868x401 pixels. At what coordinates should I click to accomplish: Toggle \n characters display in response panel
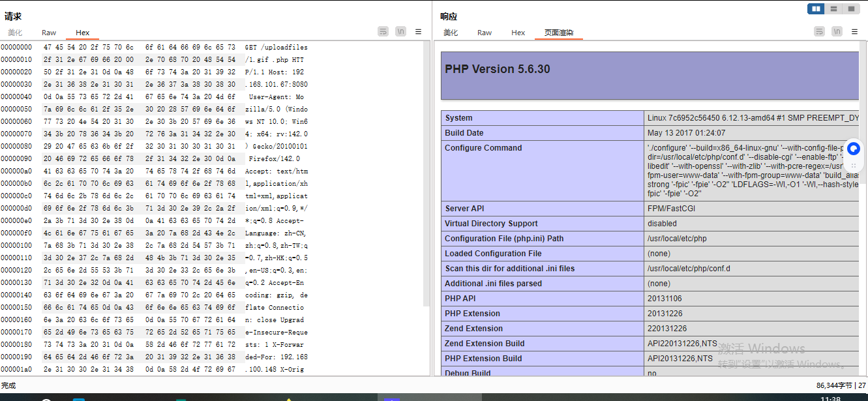837,31
